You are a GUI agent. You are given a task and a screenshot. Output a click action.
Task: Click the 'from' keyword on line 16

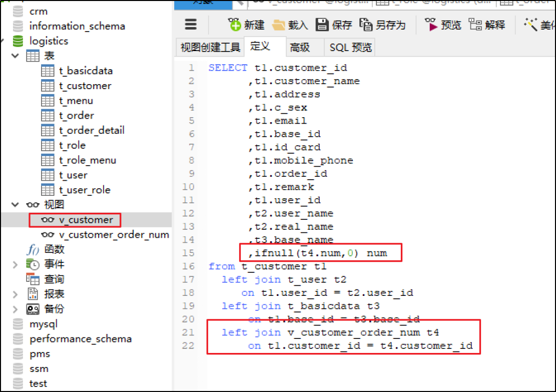(x=222, y=266)
